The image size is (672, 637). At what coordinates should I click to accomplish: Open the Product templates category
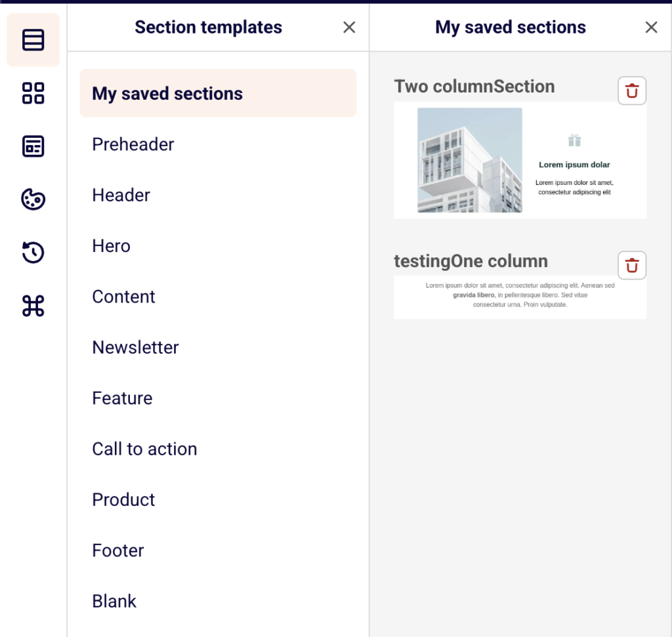tap(218, 499)
